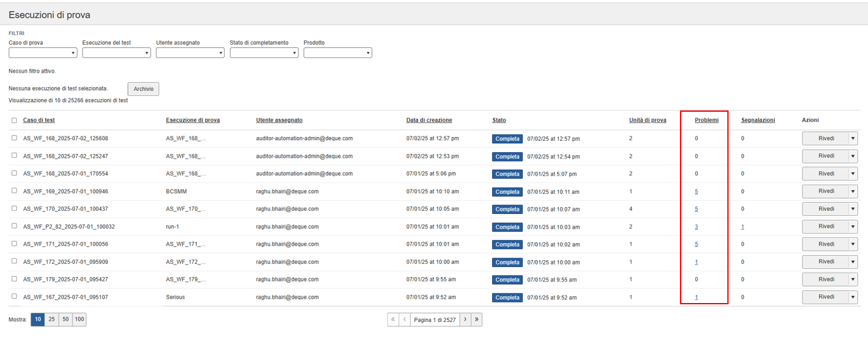This screenshot has width=868, height=339.
Task: Open Rivedi dropdown arrow for AS_WF_167 row
Action: tap(853, 297)
